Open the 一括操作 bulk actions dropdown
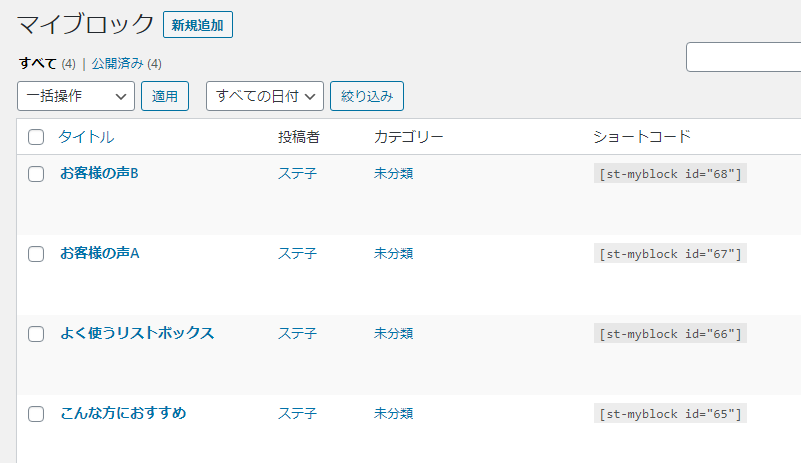The height and width of the screenshot is (463, 801). pyautogui.click(x=76, y=96)
